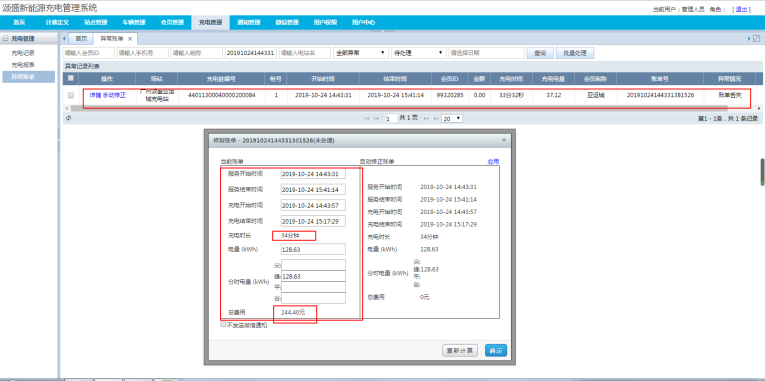Viewport: 765px width, 381px height.
Task: Click the blue confirm button in the dialog
Action: point(496,350)
